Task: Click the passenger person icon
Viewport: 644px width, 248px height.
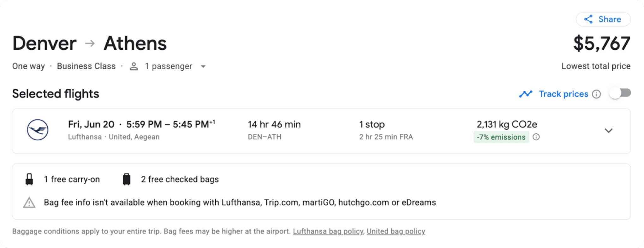Action: [x=134, y=66]
